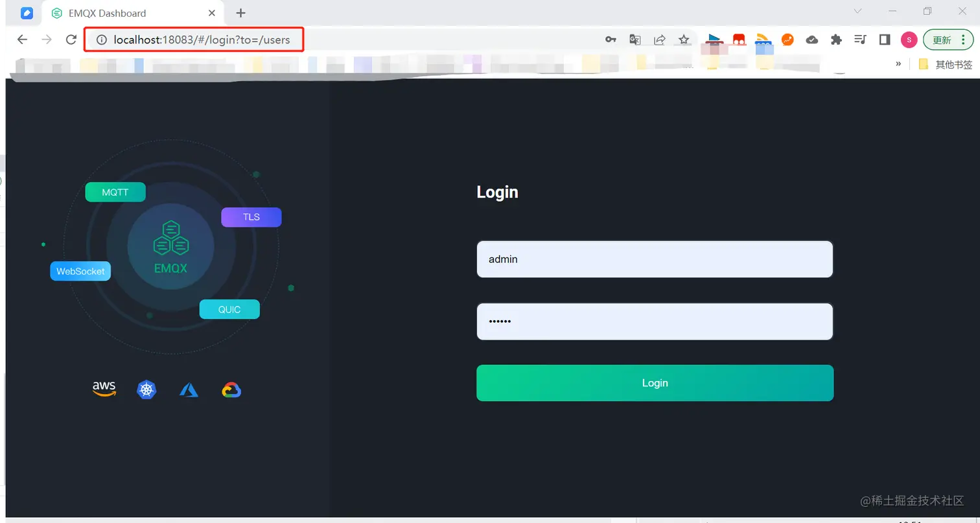Restore down the browser window

[x=927, y=11]
